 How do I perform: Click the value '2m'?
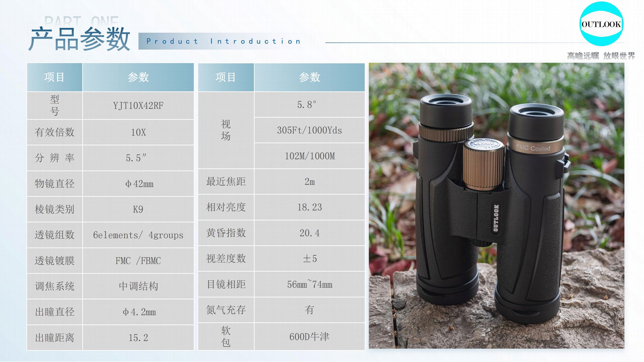point(310,182)
